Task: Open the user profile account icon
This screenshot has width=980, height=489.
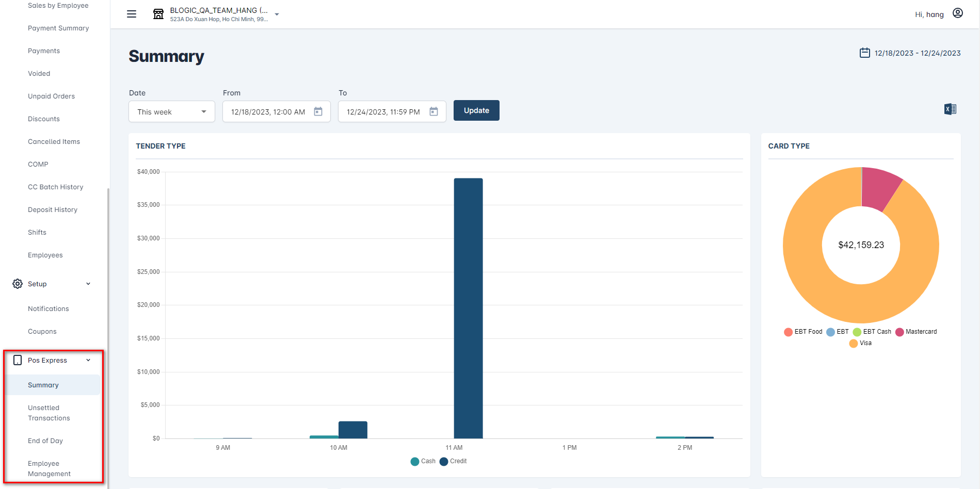Action: point(957,13)
